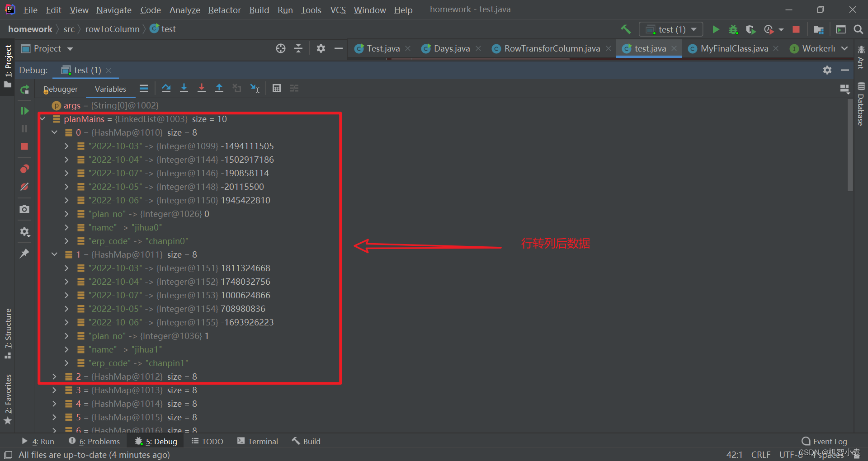Expand the "name" -> "jihua0" entry
Image resolution: width=868 pixels, height=461 pixels.
point(67,227)
